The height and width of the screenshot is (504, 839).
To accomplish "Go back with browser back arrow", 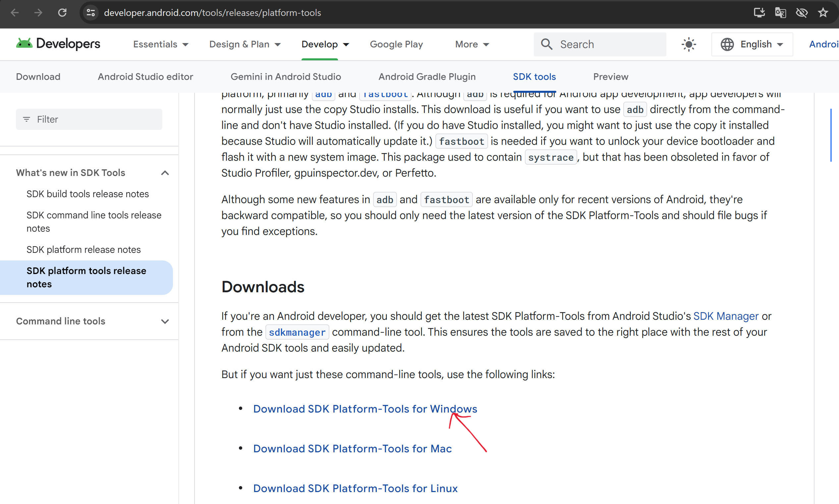I will (15, 13).
